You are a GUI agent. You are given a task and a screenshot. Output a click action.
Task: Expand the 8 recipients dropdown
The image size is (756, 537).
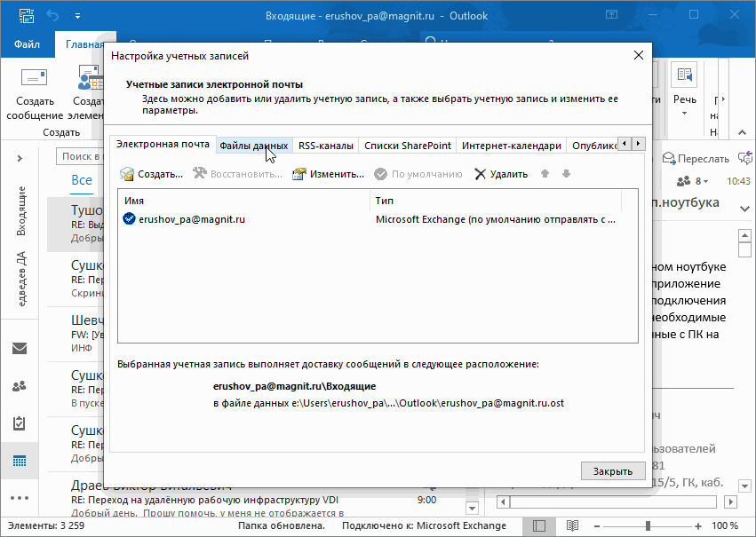(692, 181)
